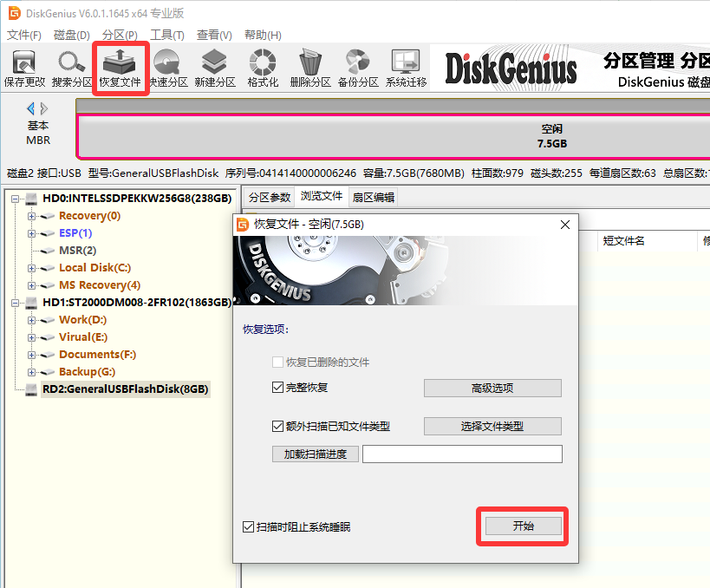Click the RD2 USB flash disk icon
Image resolution: width=710 pixels, height=588 pixels.
[31, 389]
